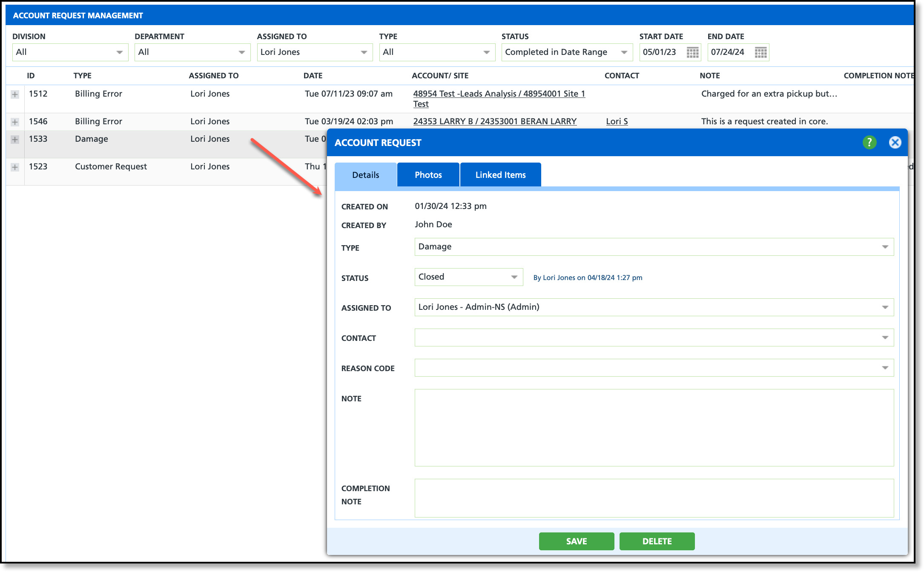The width and height of the screenshot is (924, 572).
Task: Open the Assigned To filter showing Lori Jones
Action: (314, 52)
